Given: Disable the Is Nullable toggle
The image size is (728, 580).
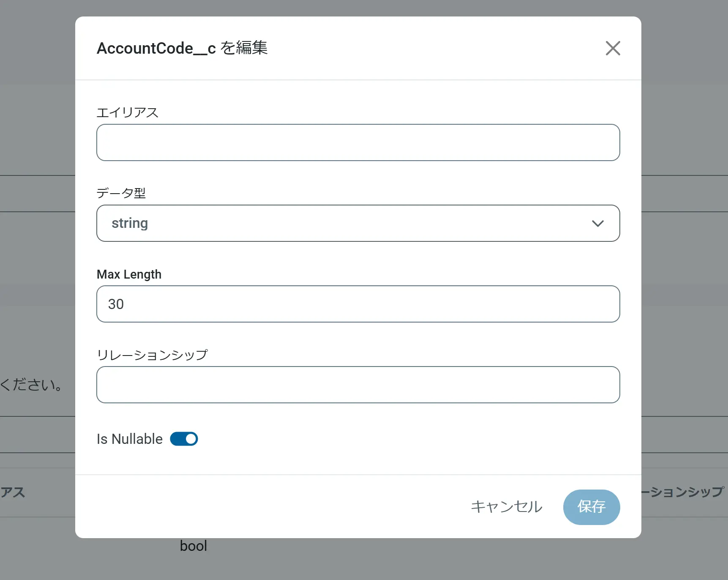Looking at the screenshot, I should point(184,439).
